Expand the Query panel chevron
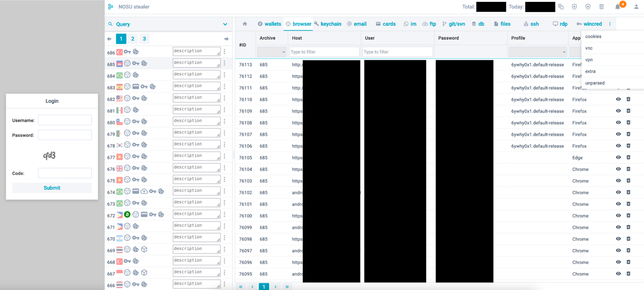This screenshot has height=290, width=644. (x=225, y=24)
